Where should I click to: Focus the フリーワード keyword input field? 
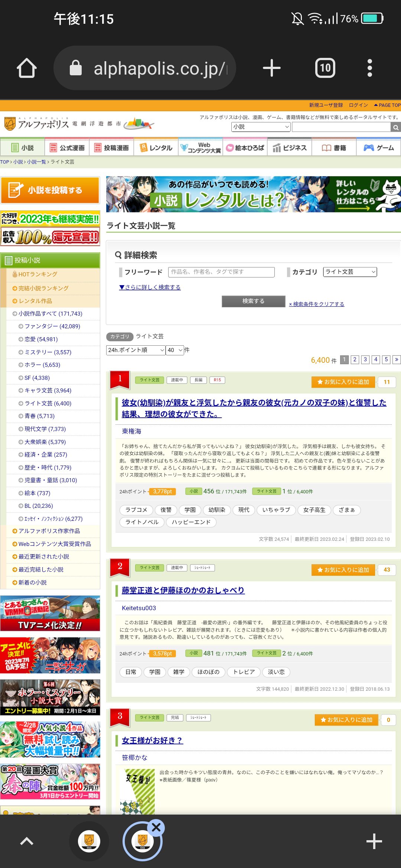click(x=221, y=272)
